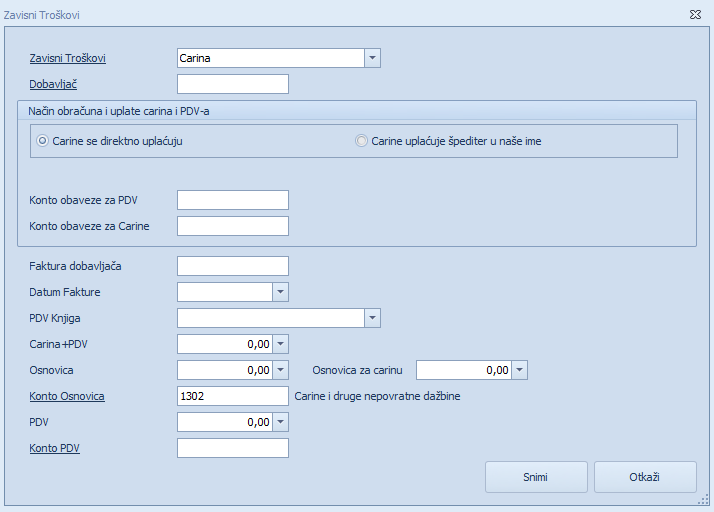Click into Konto obaveze za PDV field
The image size is (714, 512).
pos(233,200)
